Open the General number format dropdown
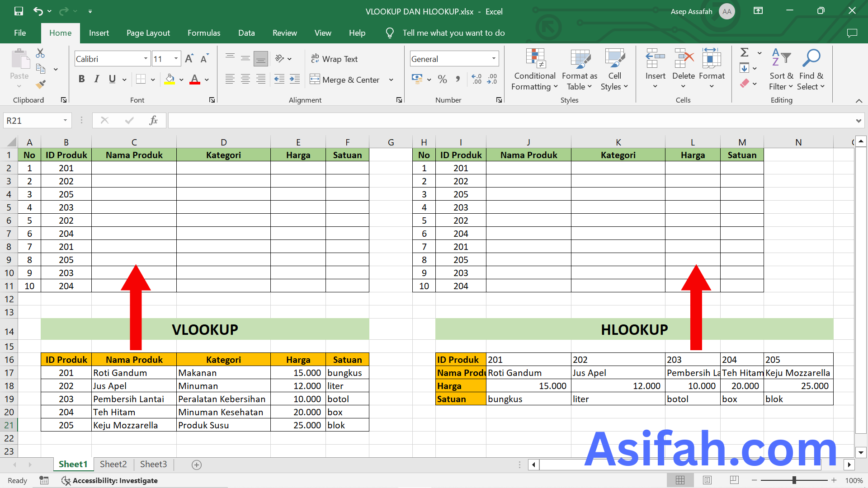Image resolution: width=868 pixels, height=488 pixels. point(494,59)
